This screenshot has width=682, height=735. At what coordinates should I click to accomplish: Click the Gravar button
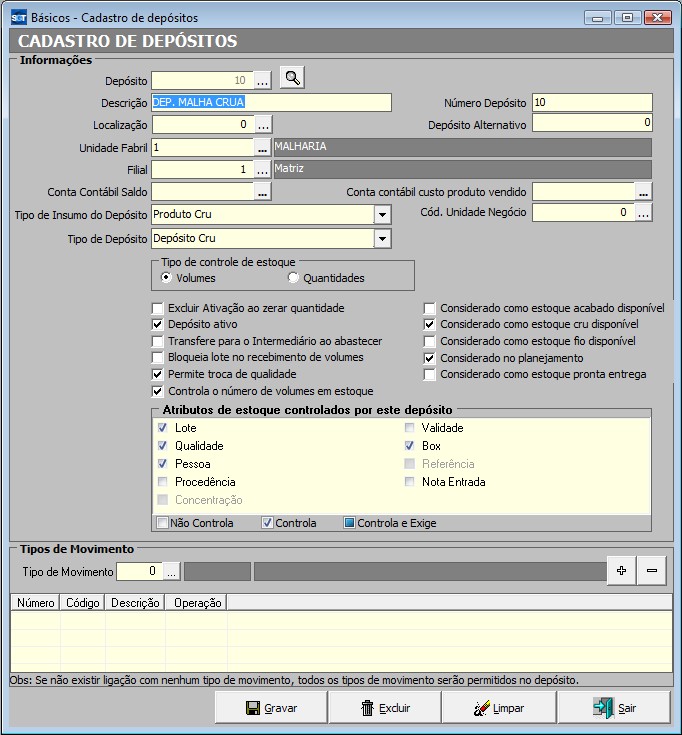coord(271,708)
